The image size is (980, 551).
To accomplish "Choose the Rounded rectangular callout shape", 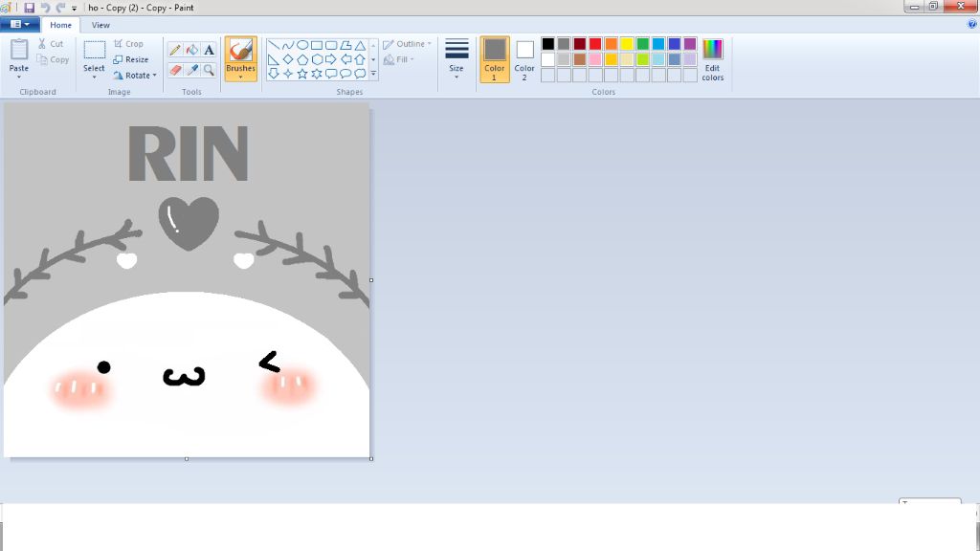I will (331, 74).
